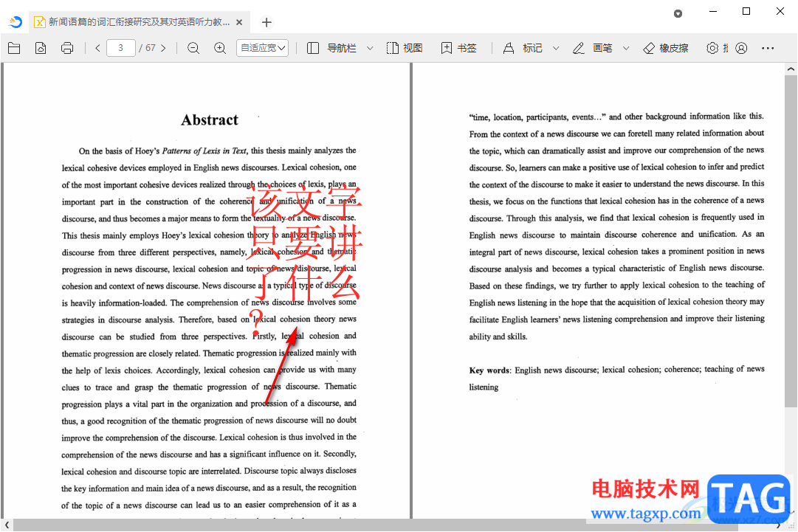Click the save-as PDF document icon

click(41, 48)
